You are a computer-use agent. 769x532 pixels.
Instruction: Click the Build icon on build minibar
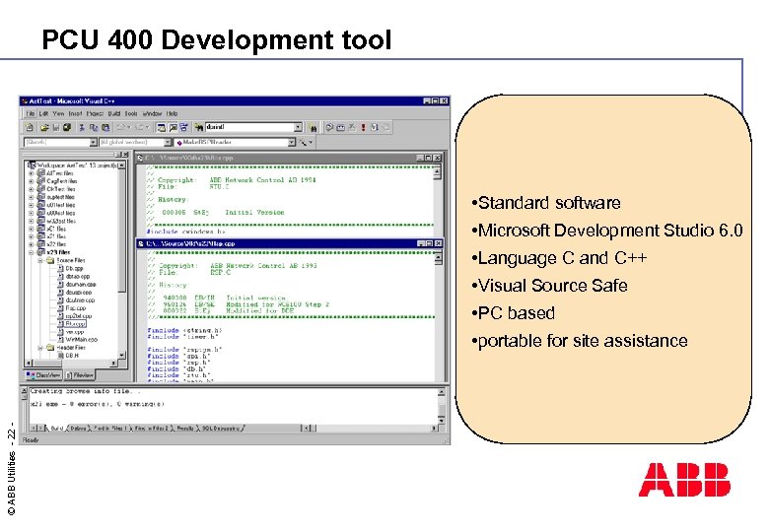click(340, 128)
